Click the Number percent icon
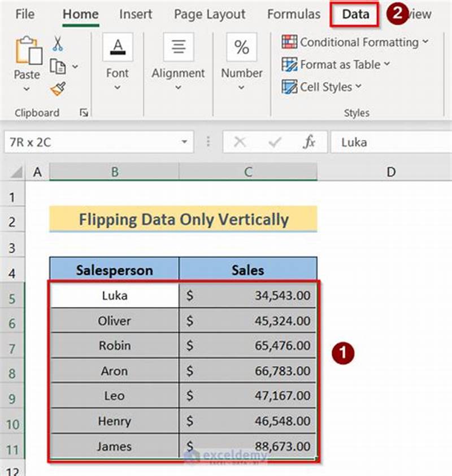 click(x=241, y=48)
